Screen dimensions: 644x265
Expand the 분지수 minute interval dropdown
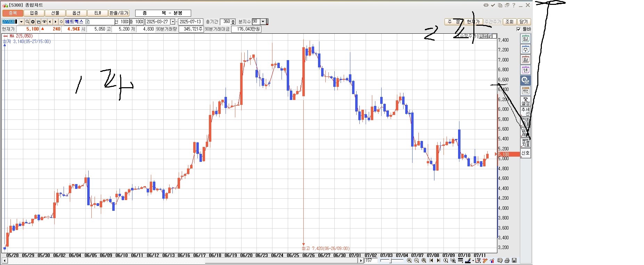[x=263, y=22]
